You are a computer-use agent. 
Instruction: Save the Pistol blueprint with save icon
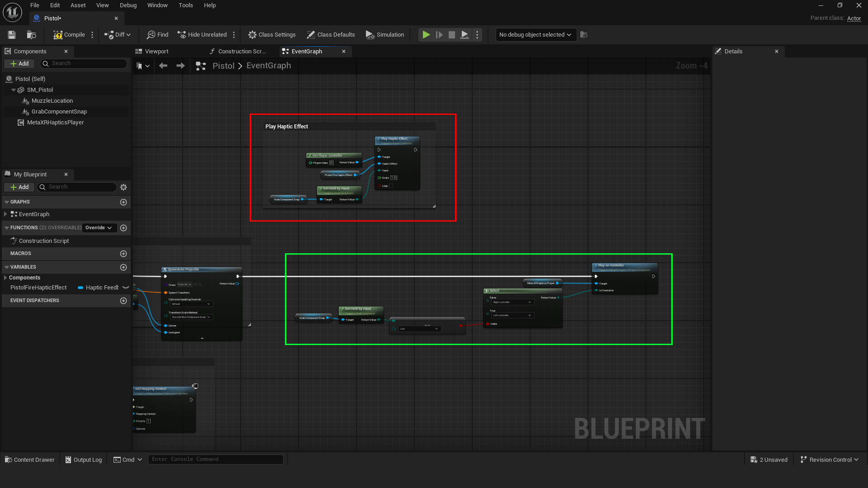click(12, 35)
